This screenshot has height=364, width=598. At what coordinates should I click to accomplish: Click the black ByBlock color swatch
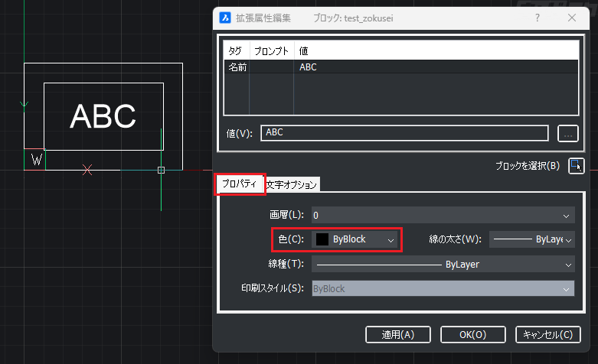[x=322, y=239]
